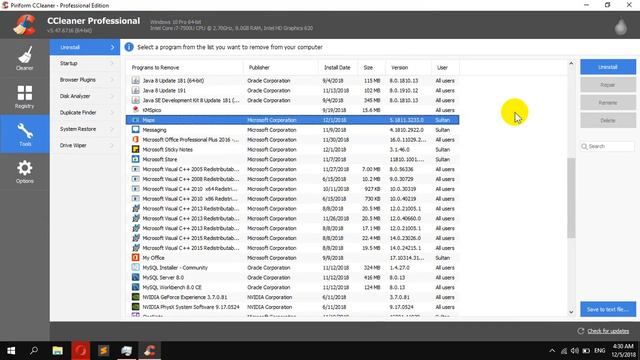Sort by Version column header
The height and width of the screenshot is (360, 640).
tap(408, 67)
